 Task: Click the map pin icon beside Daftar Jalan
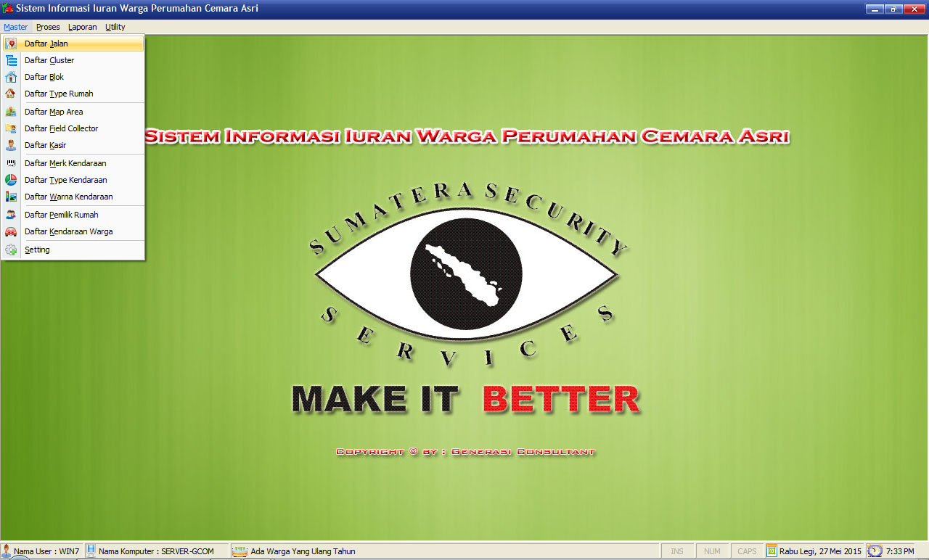(11, 44)
